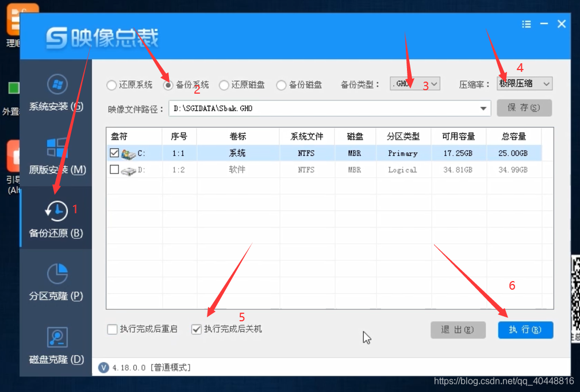
Task: Select the 备份磁盘 radio button
Action: (282, 84)
